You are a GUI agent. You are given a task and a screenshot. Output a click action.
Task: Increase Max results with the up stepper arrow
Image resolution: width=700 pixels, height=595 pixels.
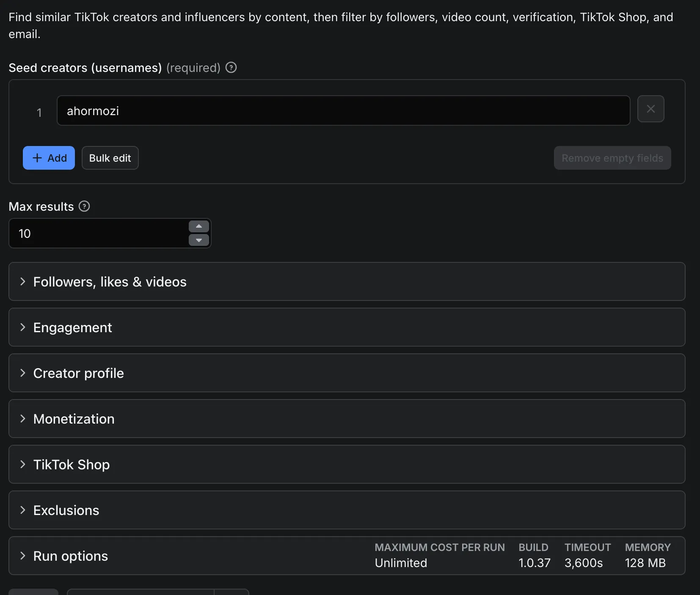point(199,226)
